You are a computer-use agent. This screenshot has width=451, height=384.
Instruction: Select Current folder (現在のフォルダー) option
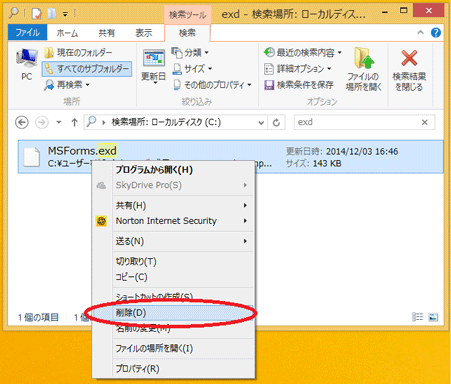pos(78,53)
